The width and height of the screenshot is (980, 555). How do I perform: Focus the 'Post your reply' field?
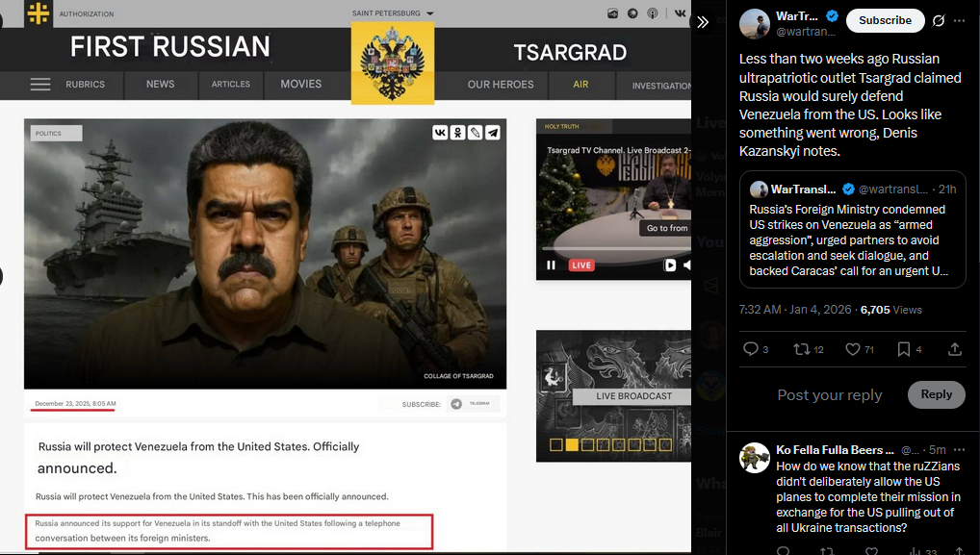click(830, 395)
